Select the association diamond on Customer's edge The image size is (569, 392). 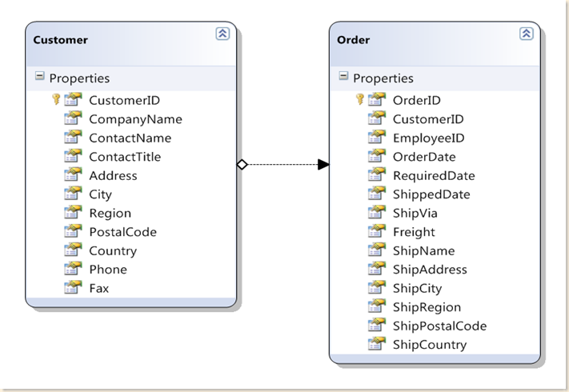tap(242, 165)
